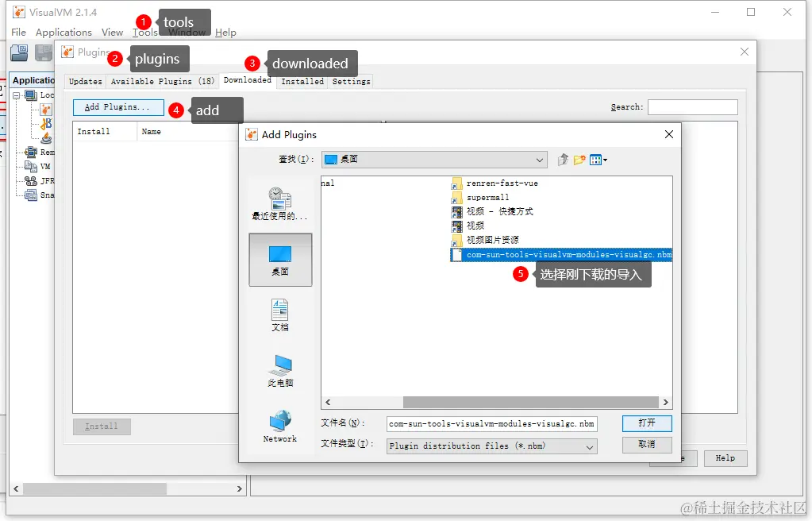The width and height of the screenshot is (812, 521).
Task: Click the file list horizontal scrollbar
Action: point(530,403)
